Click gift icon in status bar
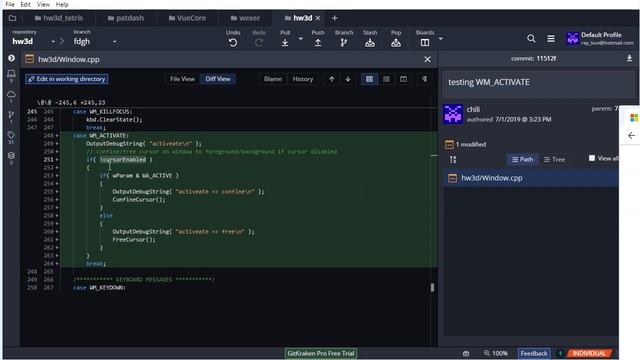 [466, 353]
